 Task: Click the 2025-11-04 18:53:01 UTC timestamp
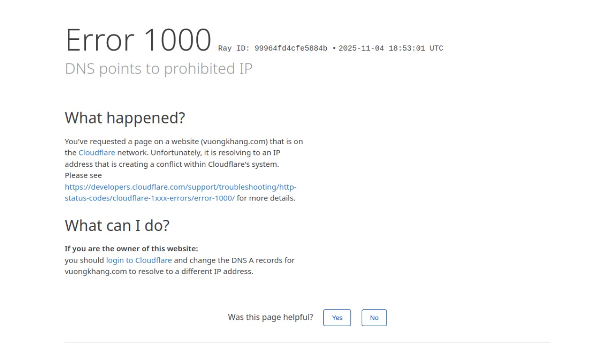(x=391, y=48)
